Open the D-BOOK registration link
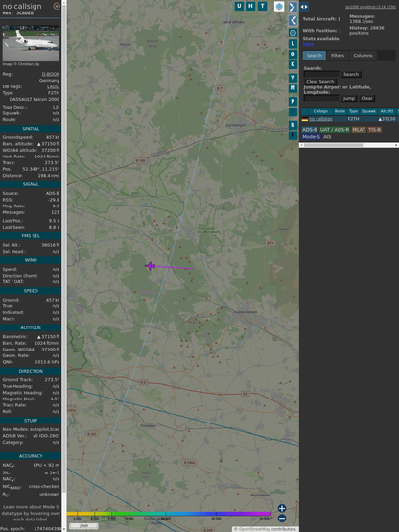399x532 pixels. point(51,74)
